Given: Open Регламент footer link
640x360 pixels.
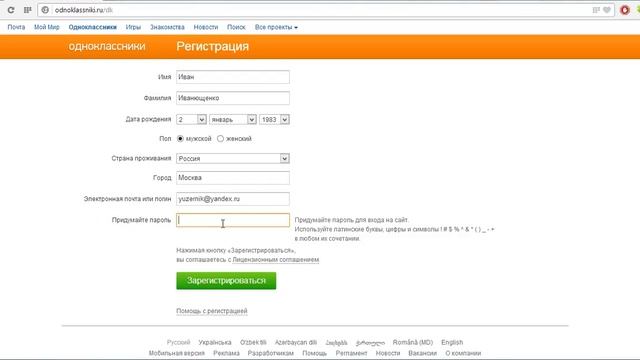Looking at the screenshot, I should [351, 353].
